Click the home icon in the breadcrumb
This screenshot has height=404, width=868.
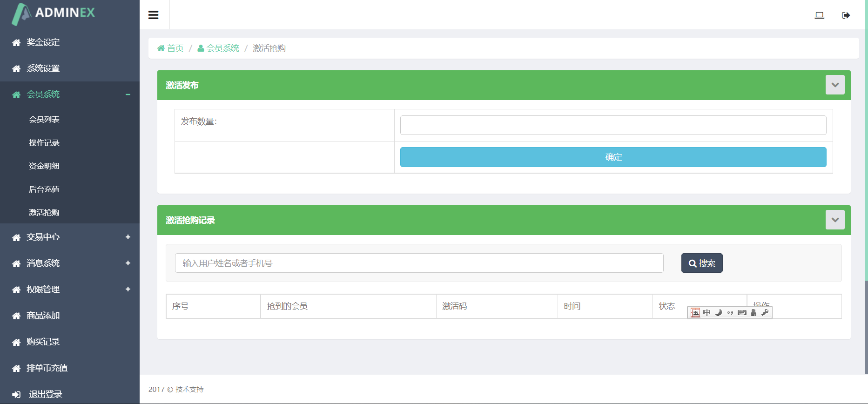(161, 48)
